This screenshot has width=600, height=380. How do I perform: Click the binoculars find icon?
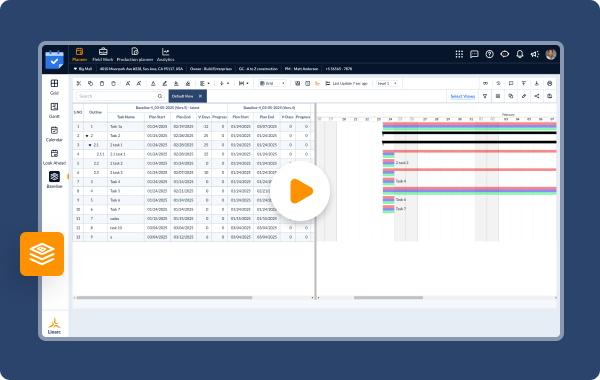[x=485, y=83]
